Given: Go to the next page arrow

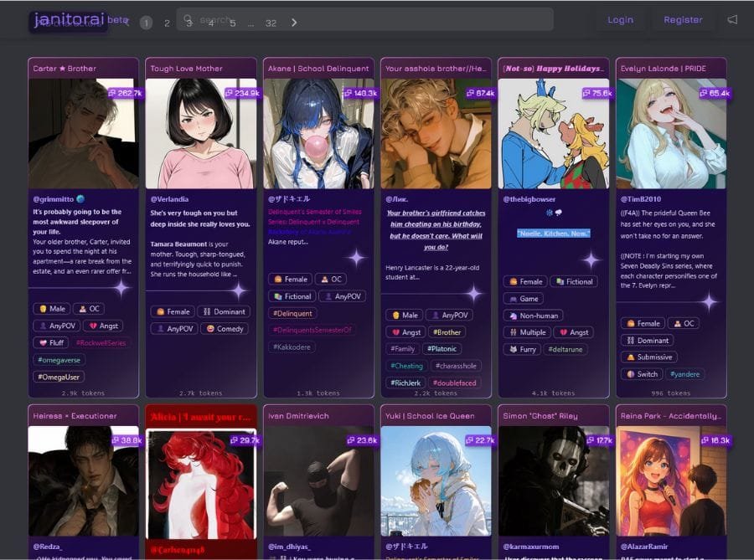Looking at the screenshot, I should (294, 23).
